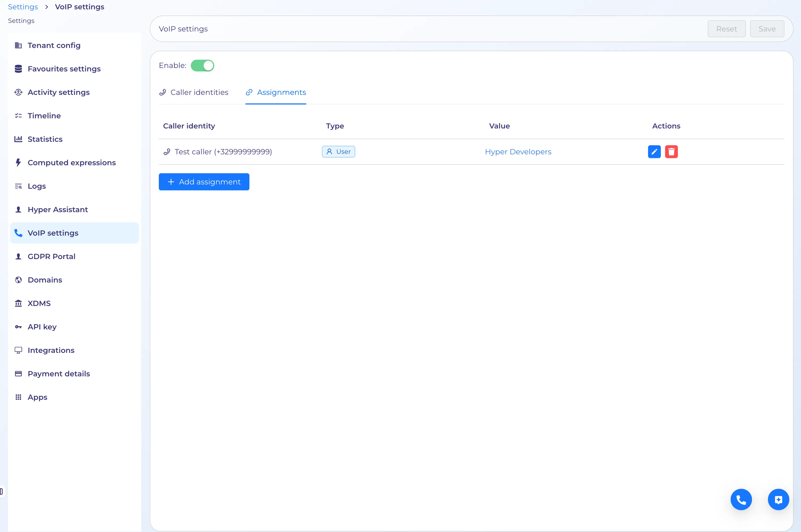801x532 pixels.
Task: Click the Type column header
Action: [335, 126]
